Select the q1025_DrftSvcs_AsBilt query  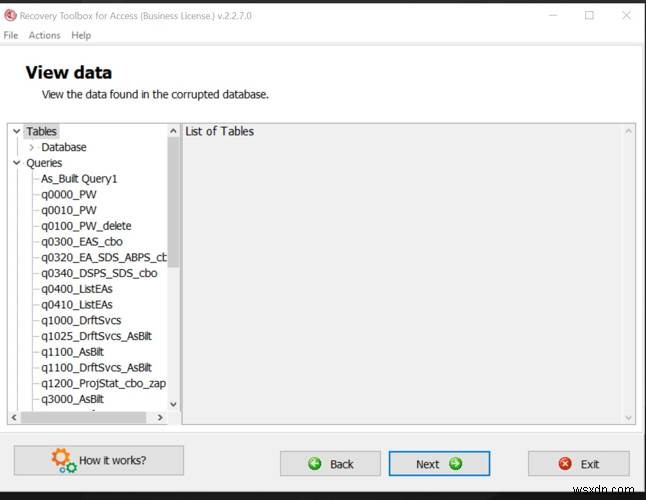(x=96, y=336)
